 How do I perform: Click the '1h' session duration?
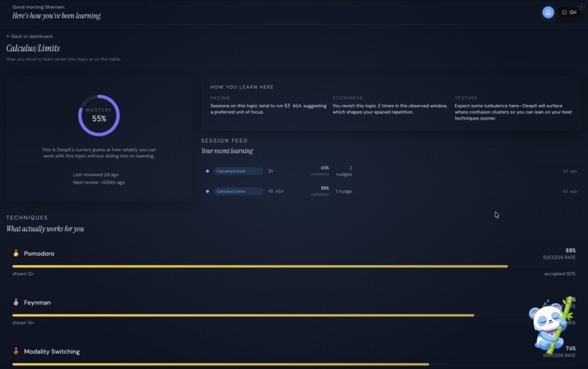tap(271, 171)
